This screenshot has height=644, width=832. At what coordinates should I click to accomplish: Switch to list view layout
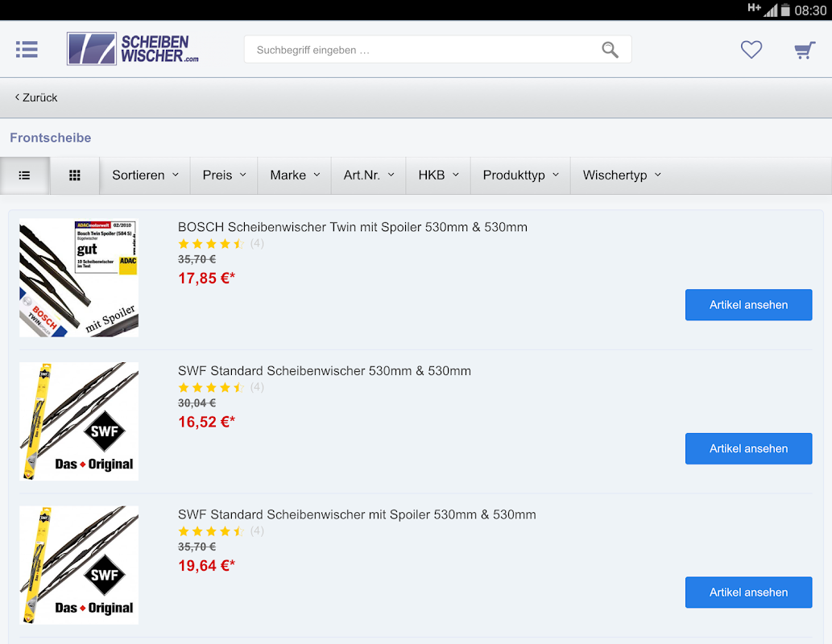tap(24, 175)
